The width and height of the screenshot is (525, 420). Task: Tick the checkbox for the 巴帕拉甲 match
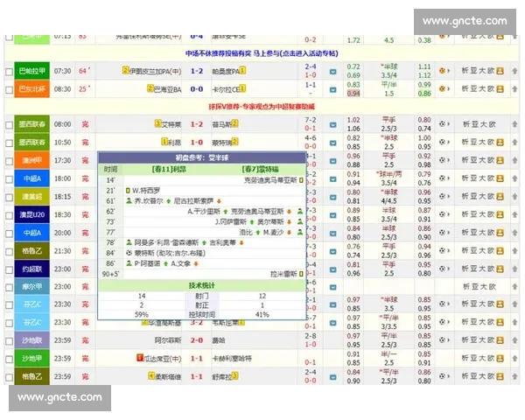[9, 72]
